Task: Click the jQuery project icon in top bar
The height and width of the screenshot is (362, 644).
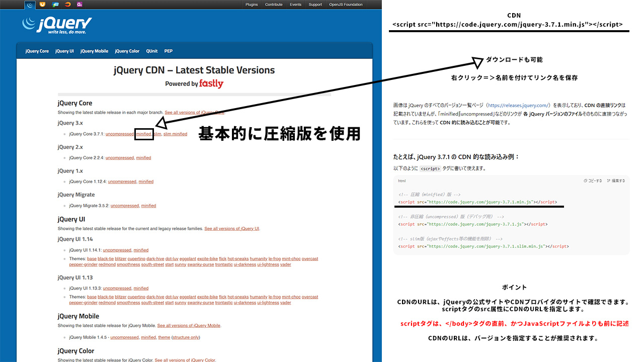Action: point(30,5)
